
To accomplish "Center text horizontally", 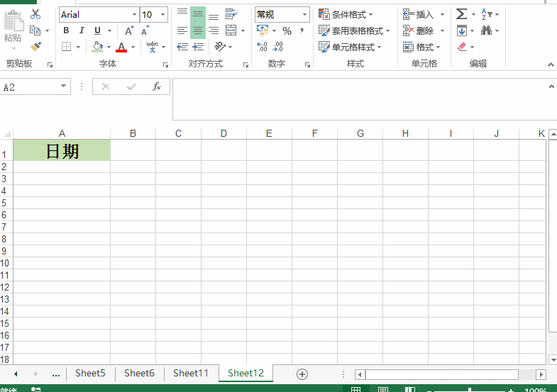I will click(198, 30).
